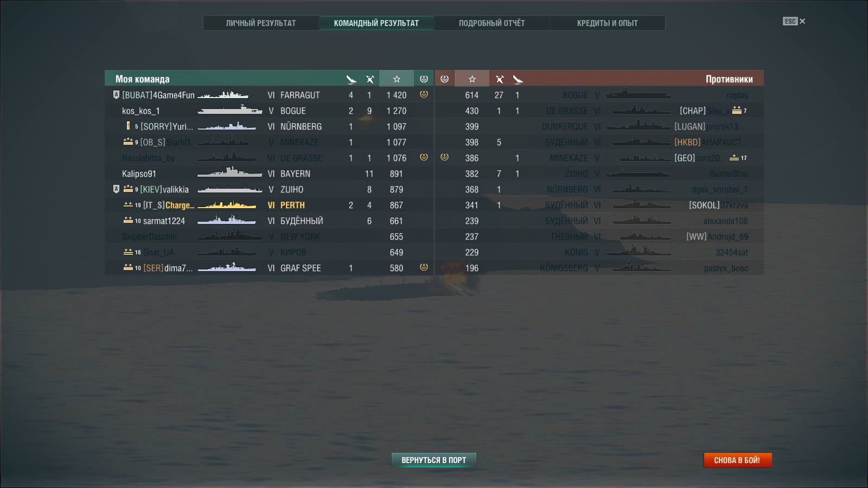
Task: Click Снова в бой! button
Action: (x=737, y=460)
